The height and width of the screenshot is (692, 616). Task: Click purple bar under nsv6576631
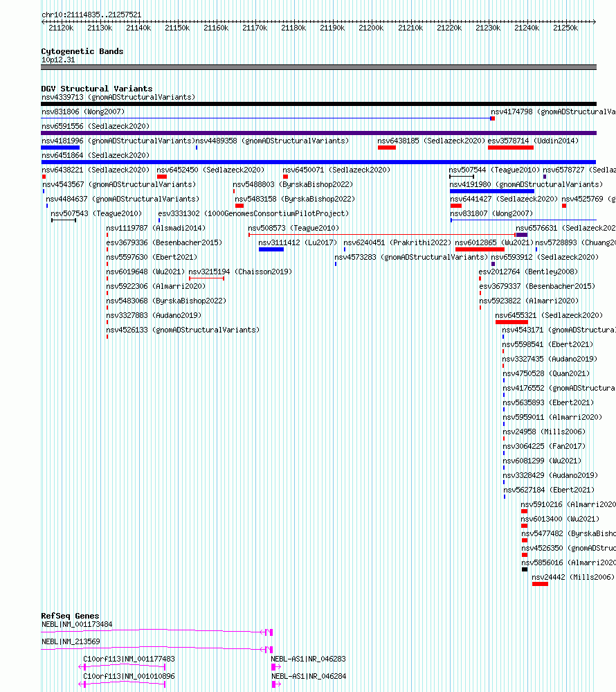click(x=522, y=235)
